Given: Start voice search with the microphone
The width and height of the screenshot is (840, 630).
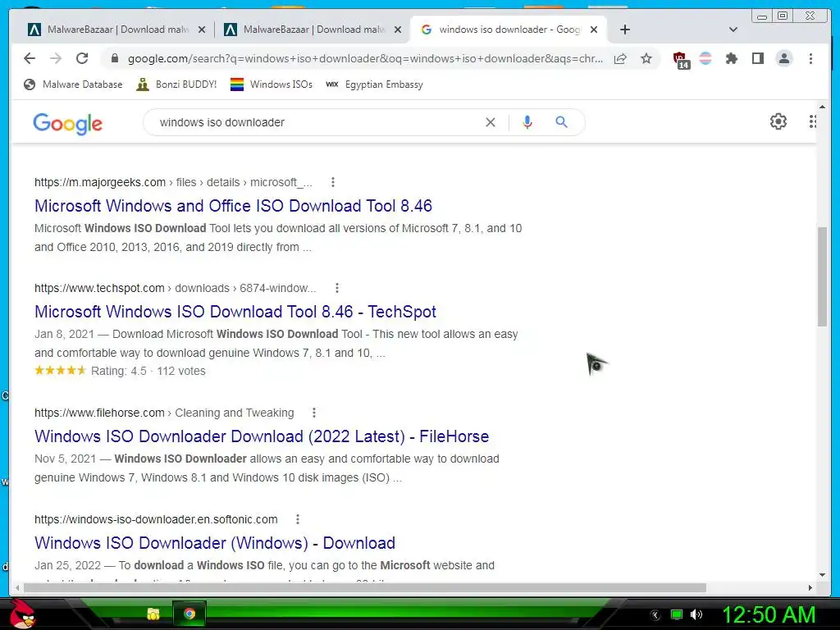Looking at the screenshot, I should click(527, 122).
